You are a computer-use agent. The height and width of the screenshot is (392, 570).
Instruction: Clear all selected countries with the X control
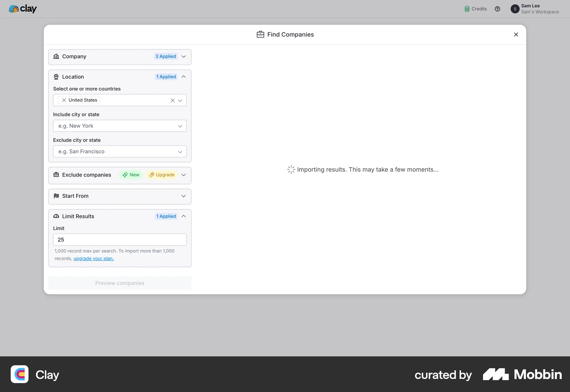[173, 100]
